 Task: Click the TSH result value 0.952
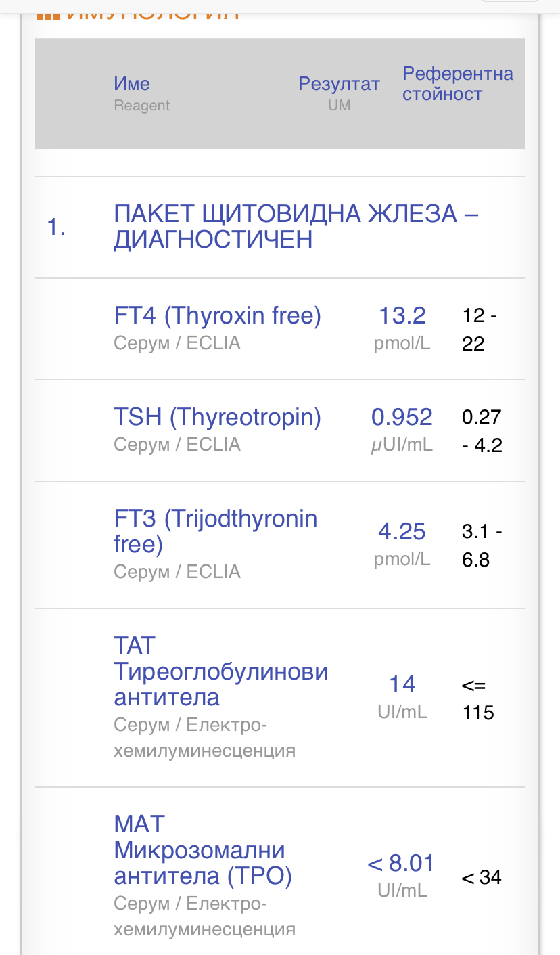click(x=402, y=417)
